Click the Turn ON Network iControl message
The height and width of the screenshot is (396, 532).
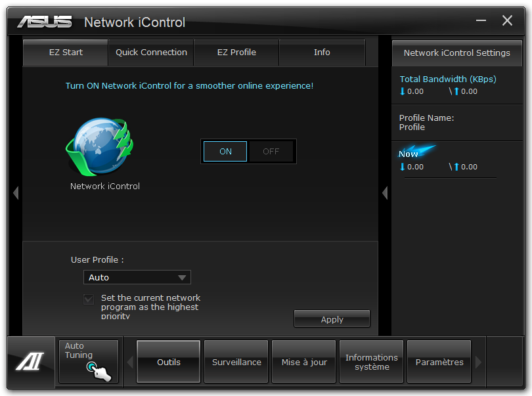point(189,85)
